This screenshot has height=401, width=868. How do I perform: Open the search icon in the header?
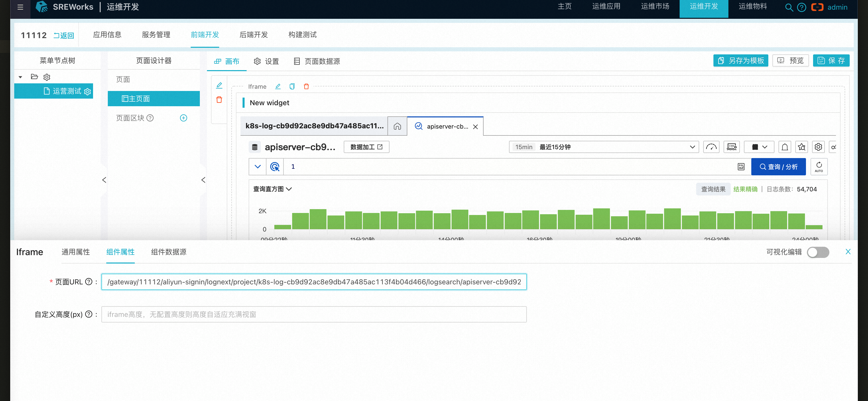(788, 7)
